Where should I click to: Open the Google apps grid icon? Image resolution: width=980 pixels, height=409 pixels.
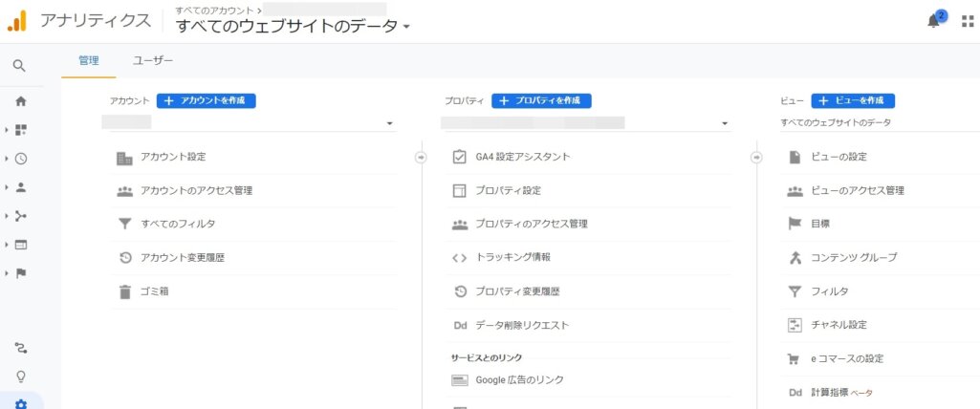[968, 22]
